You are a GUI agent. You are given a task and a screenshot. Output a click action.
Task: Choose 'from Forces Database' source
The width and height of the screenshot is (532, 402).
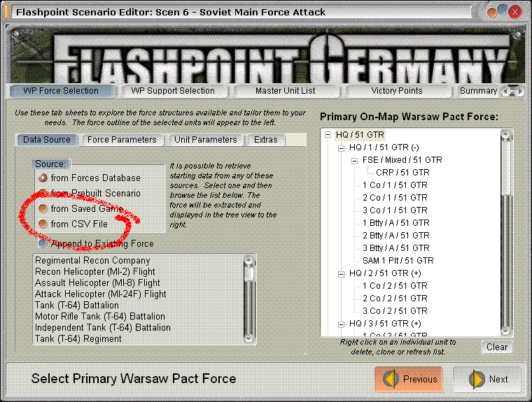[89, 178]
